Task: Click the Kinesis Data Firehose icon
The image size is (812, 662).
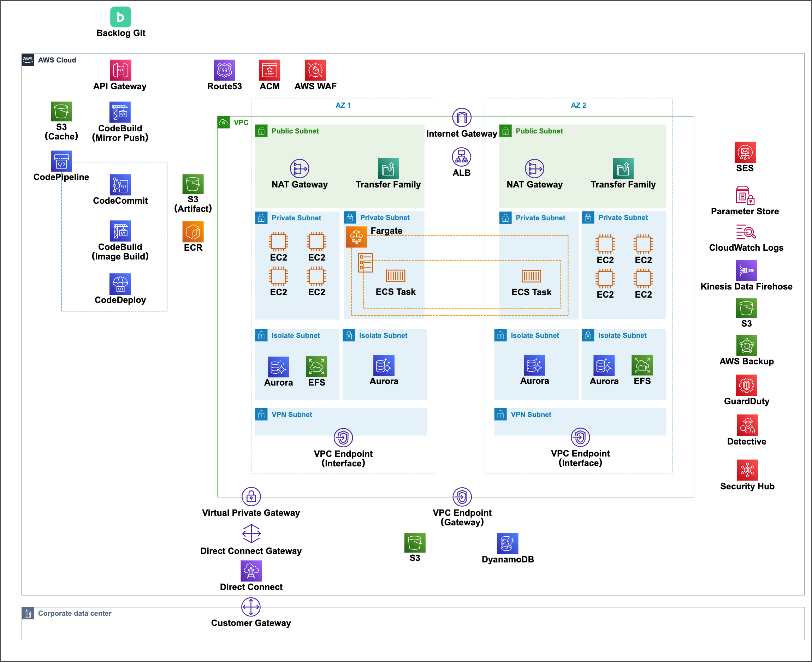Action: click(x=746, y=270)
